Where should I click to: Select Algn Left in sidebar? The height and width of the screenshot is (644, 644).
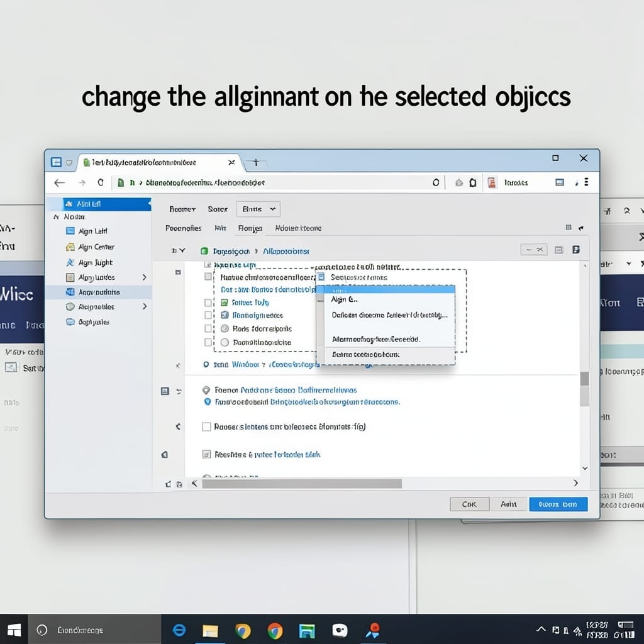[93, 231]
